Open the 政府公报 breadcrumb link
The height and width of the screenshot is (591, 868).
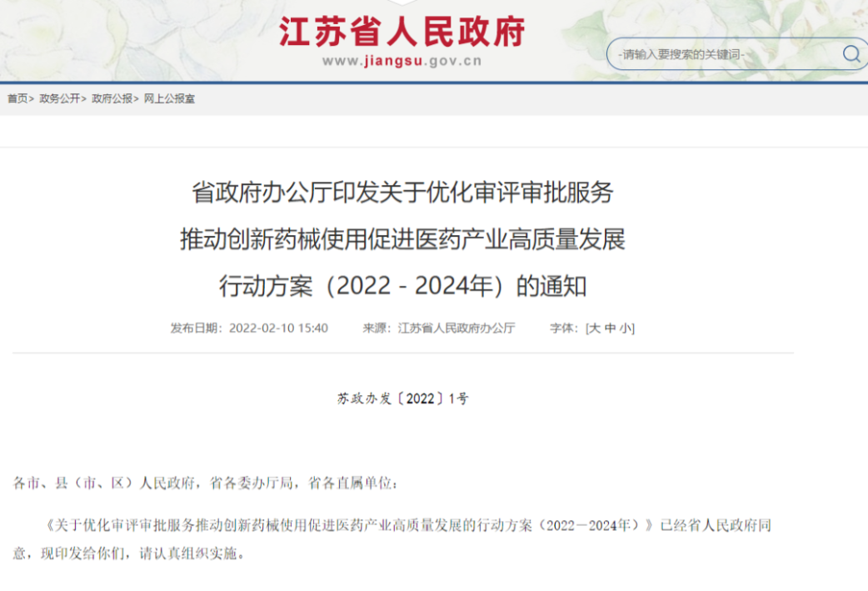(112, 98)
